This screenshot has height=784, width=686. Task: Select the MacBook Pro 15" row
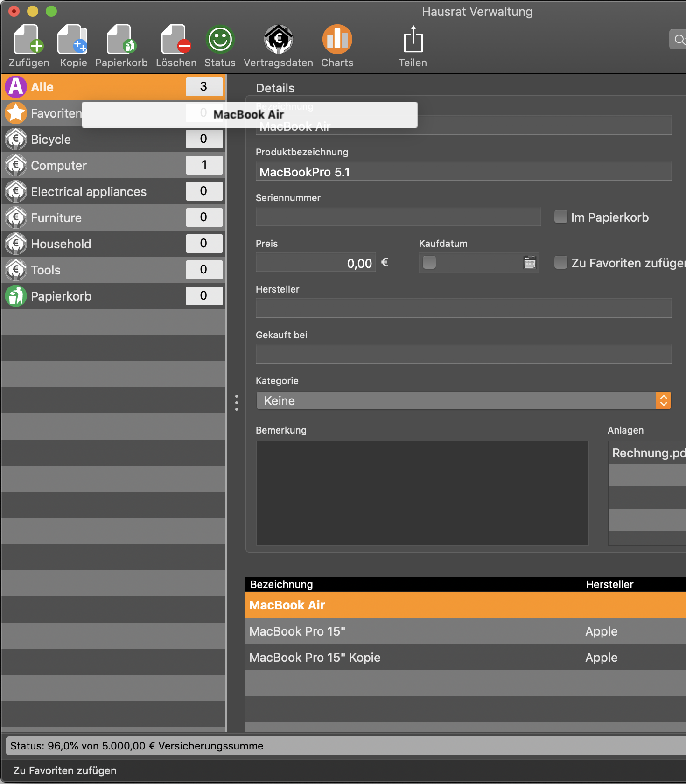[466, 631]
